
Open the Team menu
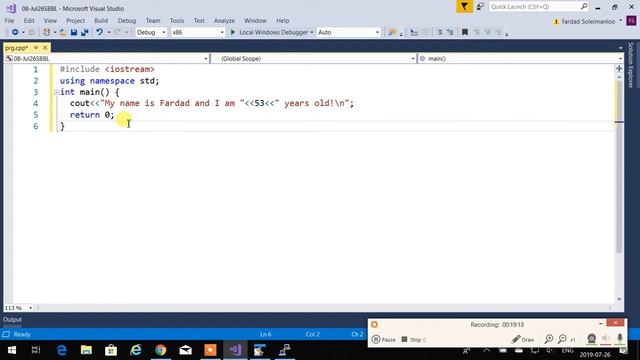click(x=153, y=20)
